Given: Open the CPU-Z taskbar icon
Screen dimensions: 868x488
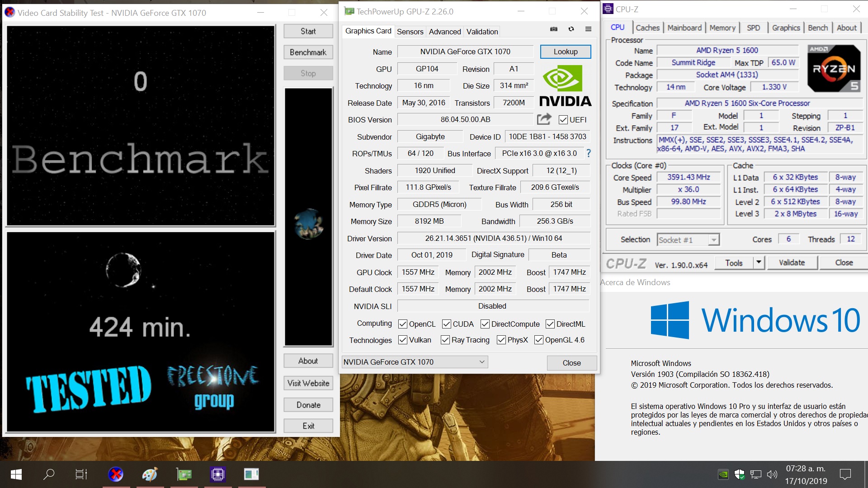Looking at the screenshot, I should pos(217,474).
